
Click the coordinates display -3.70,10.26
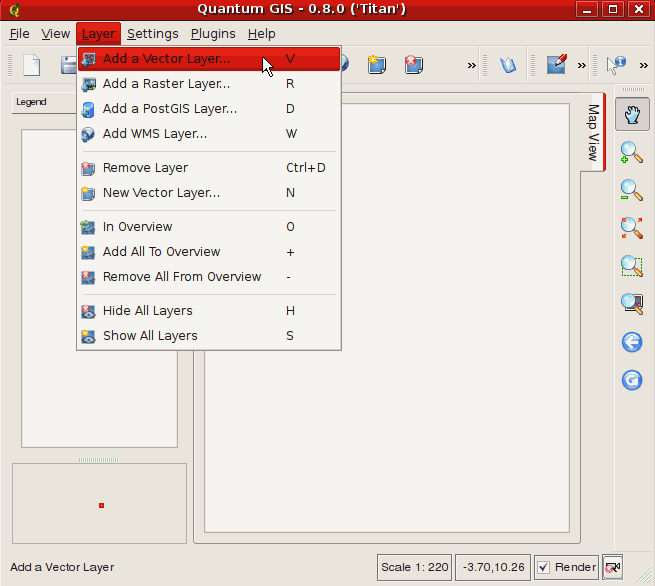[493, 567]
